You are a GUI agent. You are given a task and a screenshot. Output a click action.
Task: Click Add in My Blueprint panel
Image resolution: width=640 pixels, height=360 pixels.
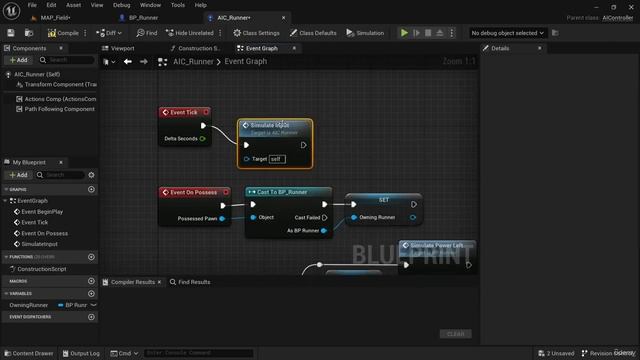click(18, 175)
